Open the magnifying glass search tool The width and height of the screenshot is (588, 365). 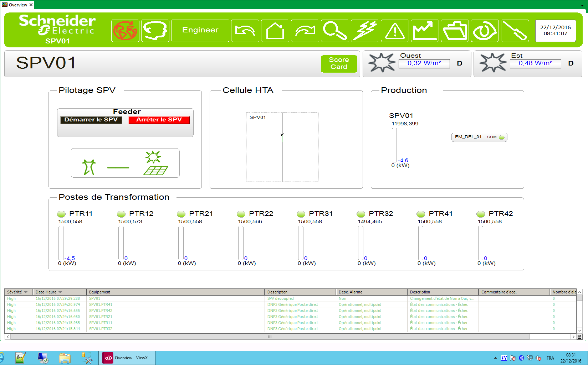coord(335,31)
